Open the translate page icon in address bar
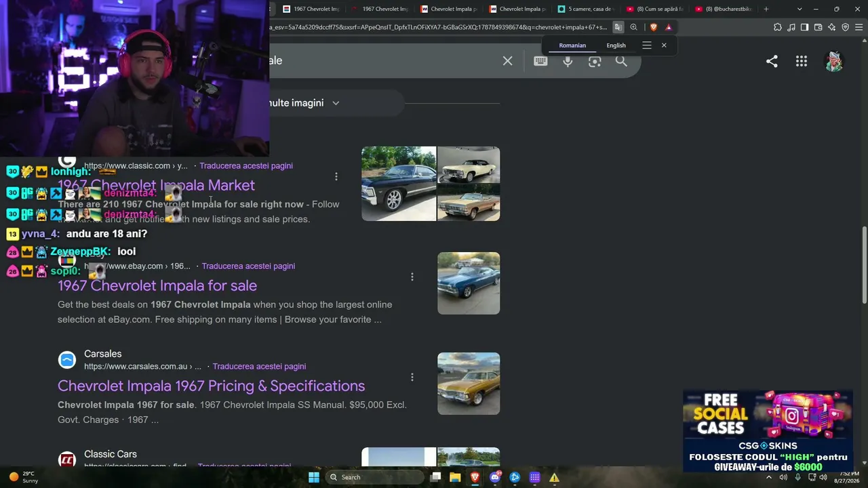 (618, 27)
